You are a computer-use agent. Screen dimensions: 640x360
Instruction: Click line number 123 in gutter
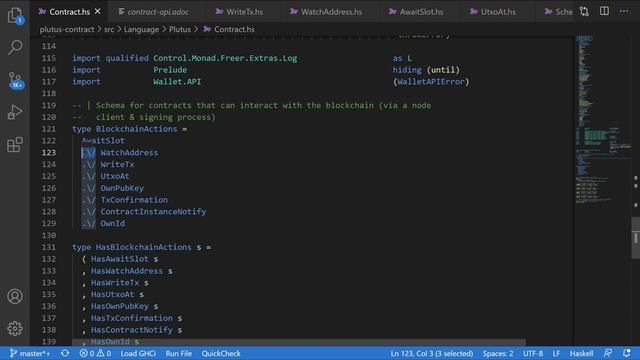[x=49, y=153]
